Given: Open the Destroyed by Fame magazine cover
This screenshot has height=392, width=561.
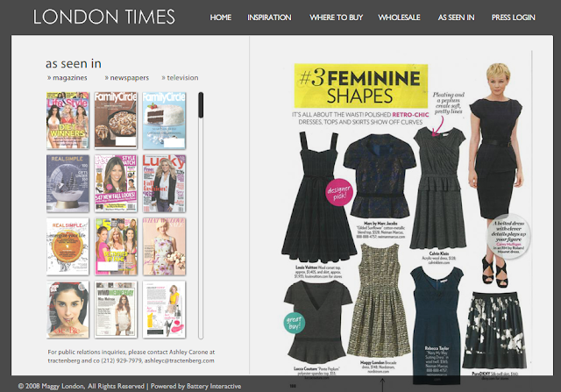Looking at the screenshot, I should coord(116,246).
